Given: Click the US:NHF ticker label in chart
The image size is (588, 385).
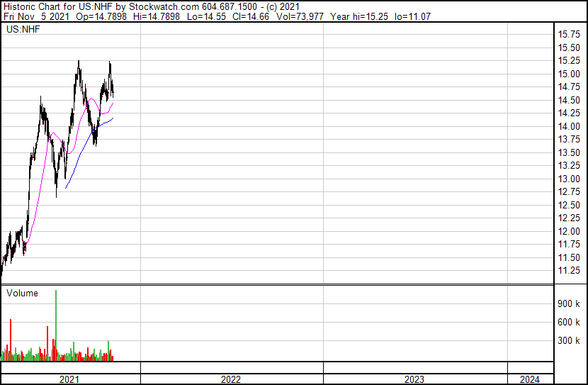Looking at the screenshot, I should click(22, 30).
